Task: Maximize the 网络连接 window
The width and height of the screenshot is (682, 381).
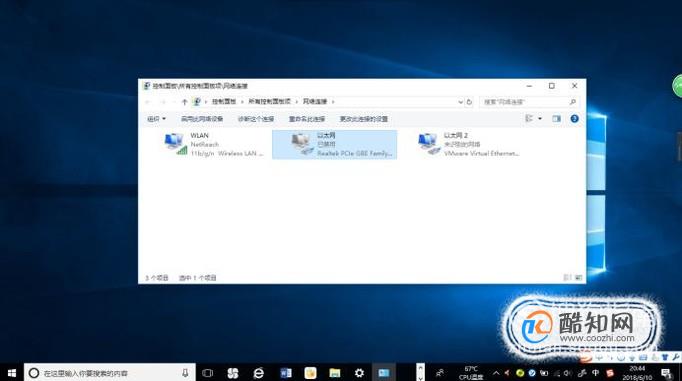Action: pyautogui.click(x=552, y=86)
